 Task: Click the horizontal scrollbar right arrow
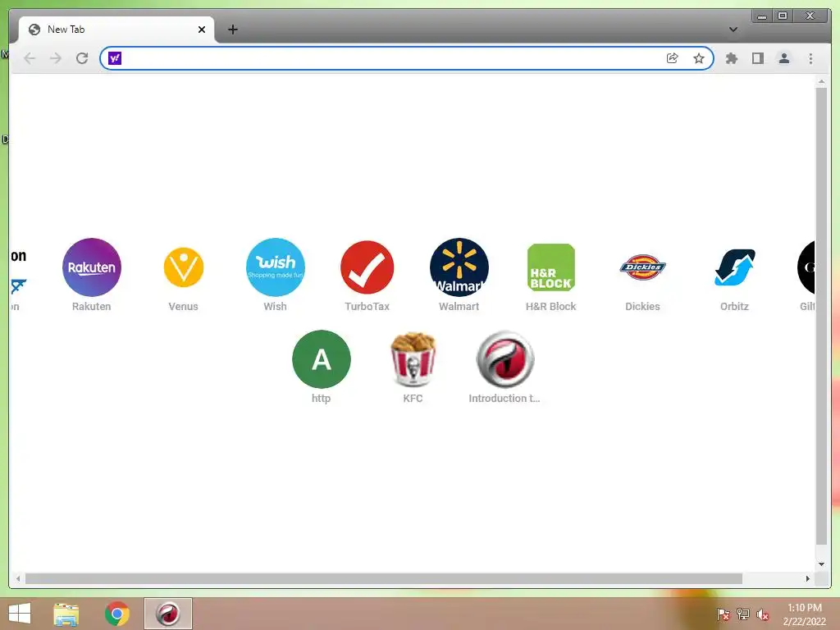[x=808, y=578]
